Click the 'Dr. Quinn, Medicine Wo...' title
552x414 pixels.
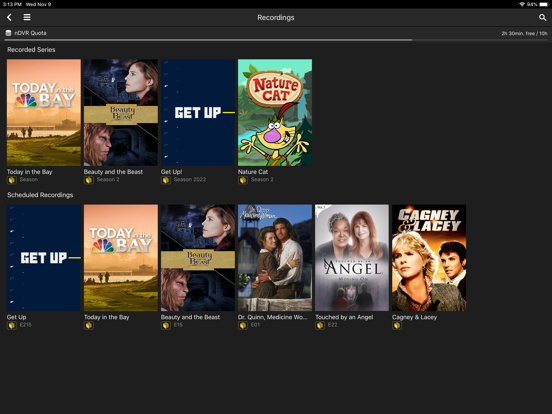coord(272,317)
